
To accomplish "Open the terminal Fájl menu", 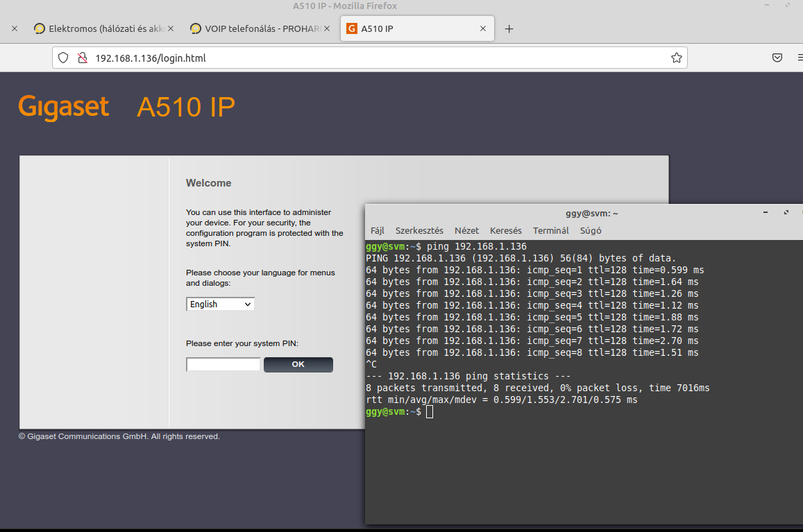I will coord(378,230).
